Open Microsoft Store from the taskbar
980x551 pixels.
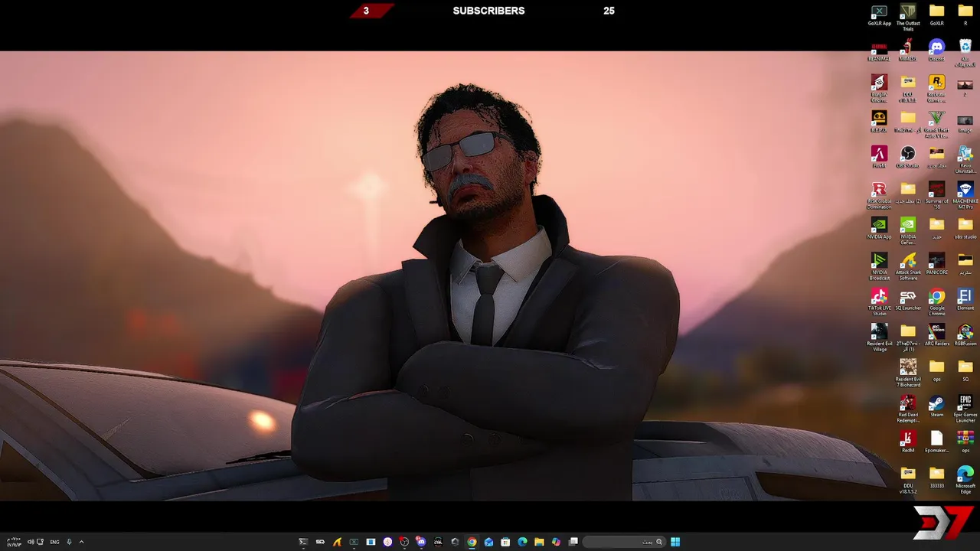pyautogui.click(x=505, y=542)
